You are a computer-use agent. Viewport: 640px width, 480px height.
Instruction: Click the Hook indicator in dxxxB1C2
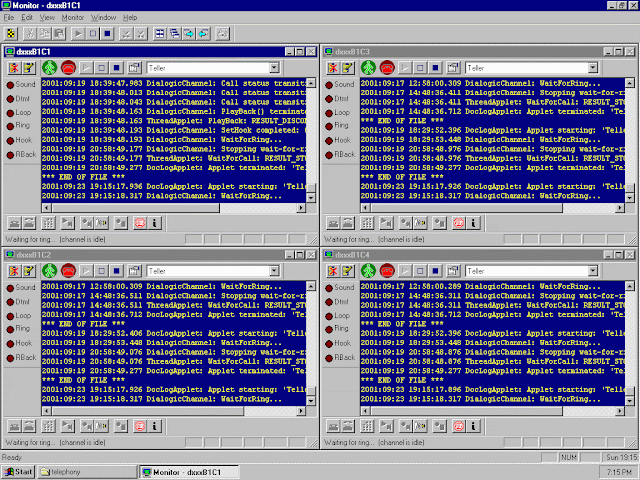click(19, 343)
